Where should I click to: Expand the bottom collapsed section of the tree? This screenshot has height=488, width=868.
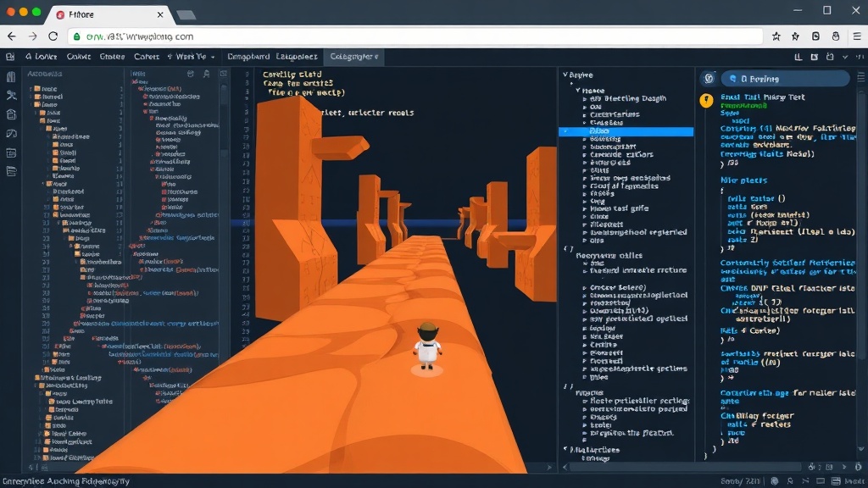click(x=565, y=449)
